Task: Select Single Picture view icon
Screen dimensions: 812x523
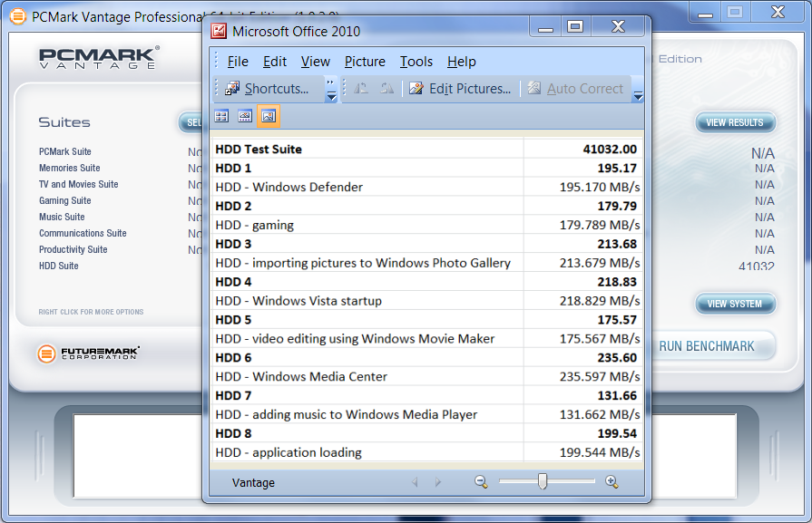Action: pyautogui.click(x=269, y=116)
